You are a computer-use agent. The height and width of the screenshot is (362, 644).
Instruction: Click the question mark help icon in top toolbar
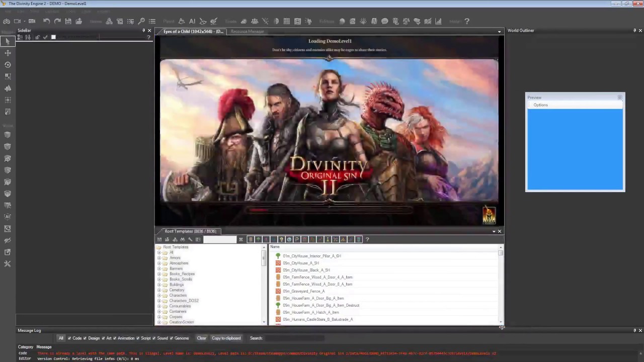tap(467, 21)
